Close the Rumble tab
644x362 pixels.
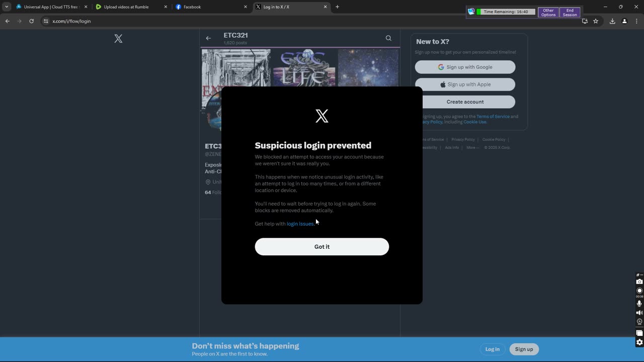166,7
